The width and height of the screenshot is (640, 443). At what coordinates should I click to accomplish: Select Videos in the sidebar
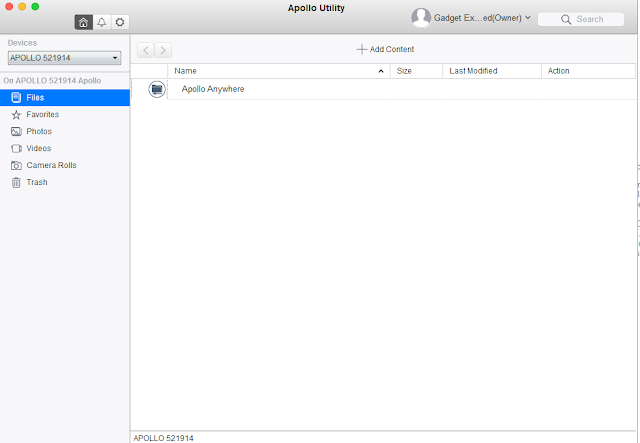[65, 149]
